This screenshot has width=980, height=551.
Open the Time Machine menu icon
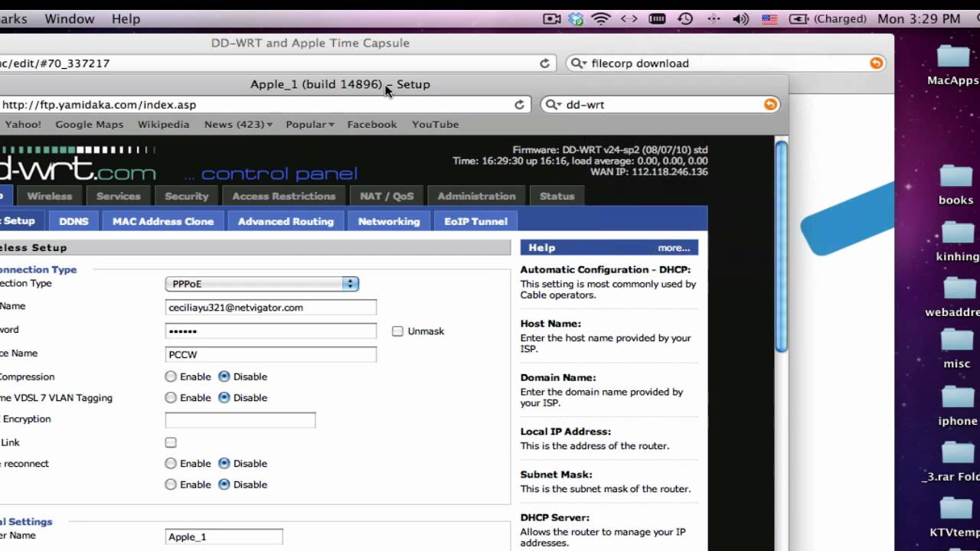tap(685, 19)
